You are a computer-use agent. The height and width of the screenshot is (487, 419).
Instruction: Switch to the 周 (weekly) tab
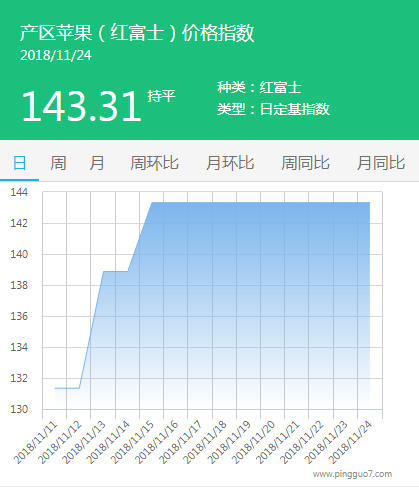click(58, 163)
